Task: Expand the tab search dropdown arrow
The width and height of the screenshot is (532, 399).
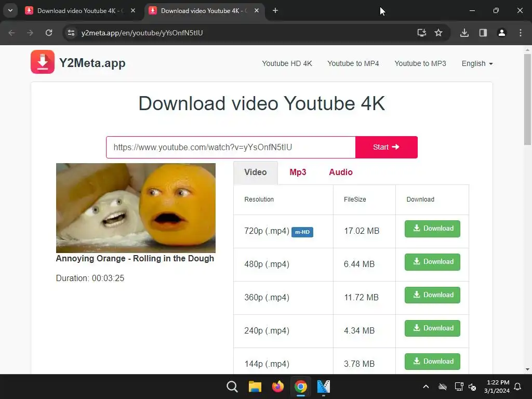Action: [x=10, y=10]
